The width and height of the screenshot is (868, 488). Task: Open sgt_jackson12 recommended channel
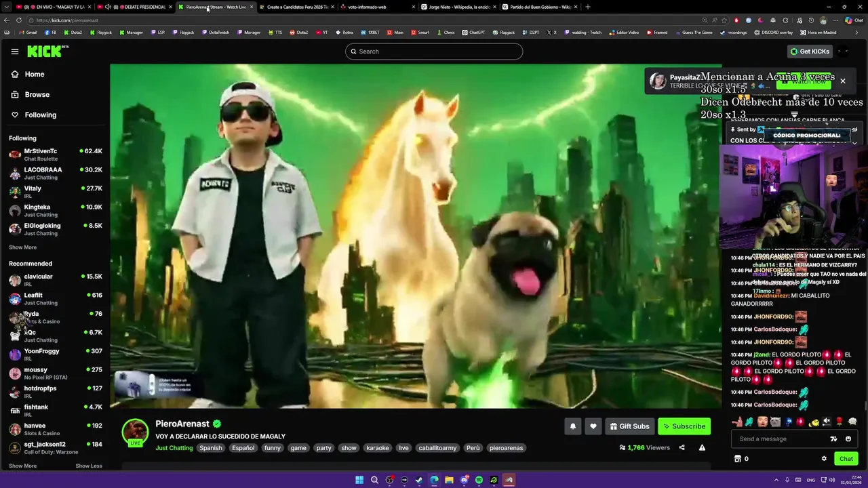tap(56, 448)
